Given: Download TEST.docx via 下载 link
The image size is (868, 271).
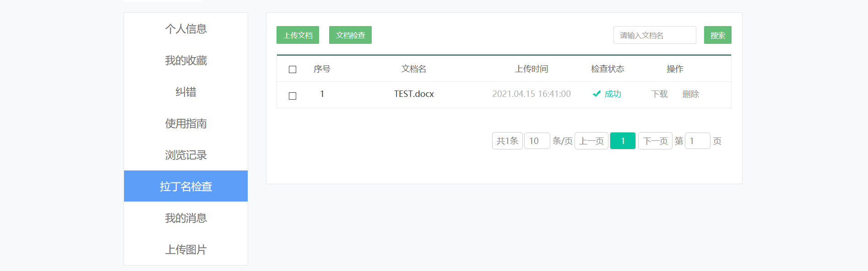Looking at the screenshot, I should coord(659,94).
